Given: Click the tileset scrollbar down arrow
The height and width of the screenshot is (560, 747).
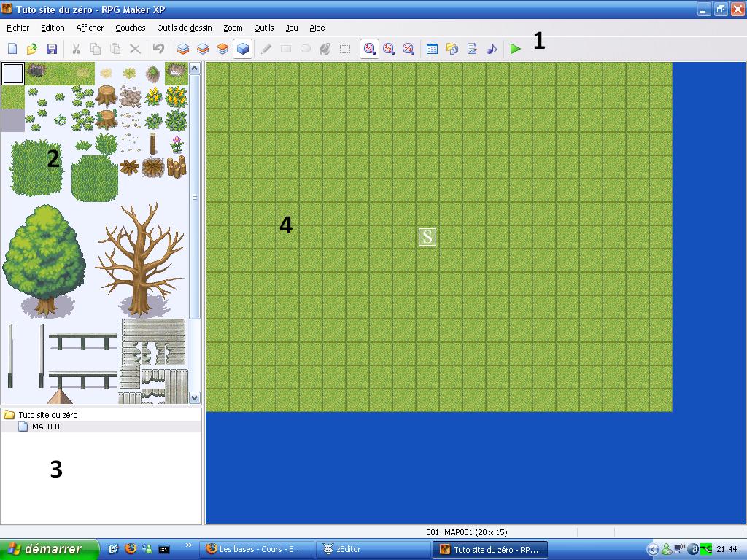Looking at the screenshot, I should [x=194, y=397].
